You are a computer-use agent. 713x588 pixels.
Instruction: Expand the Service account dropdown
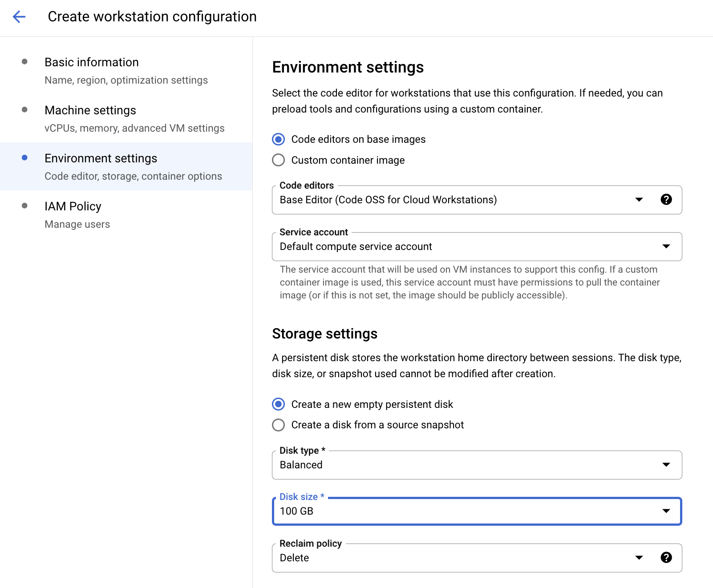pyautogui.click(x=467, y=247)
